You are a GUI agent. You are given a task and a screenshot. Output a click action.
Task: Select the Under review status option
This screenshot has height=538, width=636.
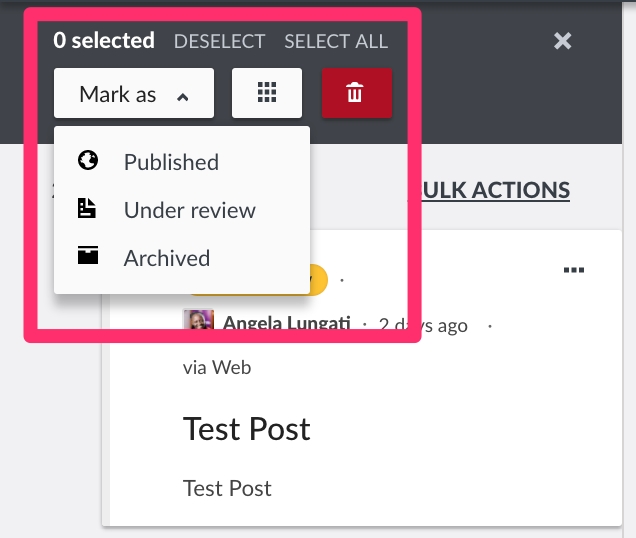point(189,210)
